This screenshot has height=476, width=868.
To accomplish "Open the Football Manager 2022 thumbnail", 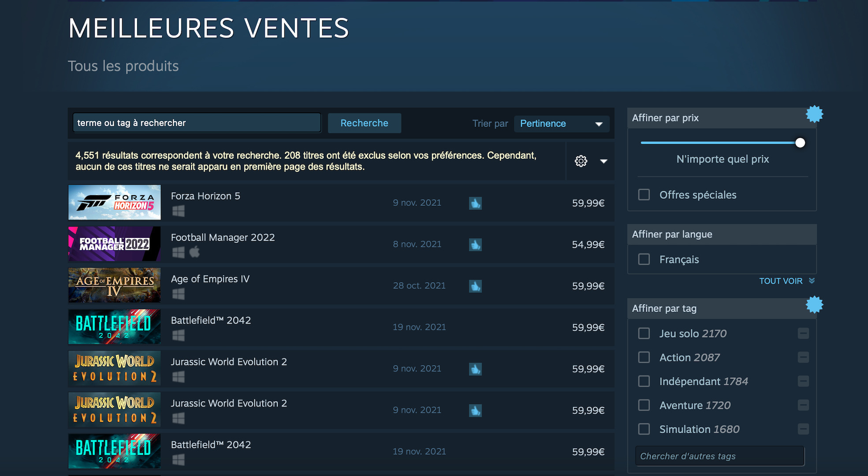I will pyautogui.click(x=115, y=244).
